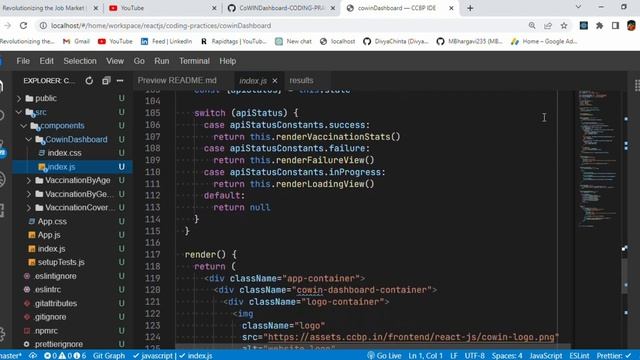
Task: Click the share page icon in address bar
Action: 548,25
